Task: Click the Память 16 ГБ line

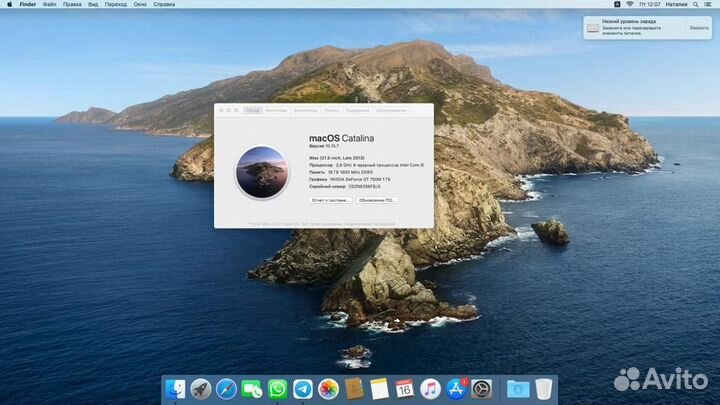Action: [x=341, y=172]
